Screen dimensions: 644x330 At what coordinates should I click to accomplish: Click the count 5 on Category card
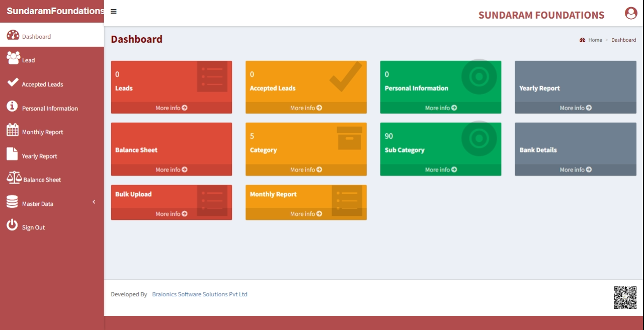click(252, 136)
